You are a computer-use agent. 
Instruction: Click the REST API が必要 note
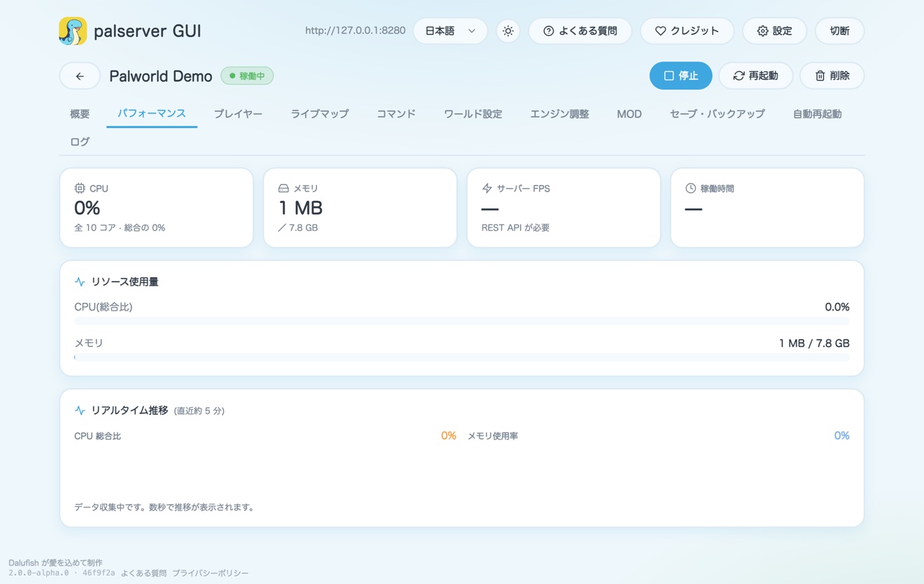pos(515,227)
